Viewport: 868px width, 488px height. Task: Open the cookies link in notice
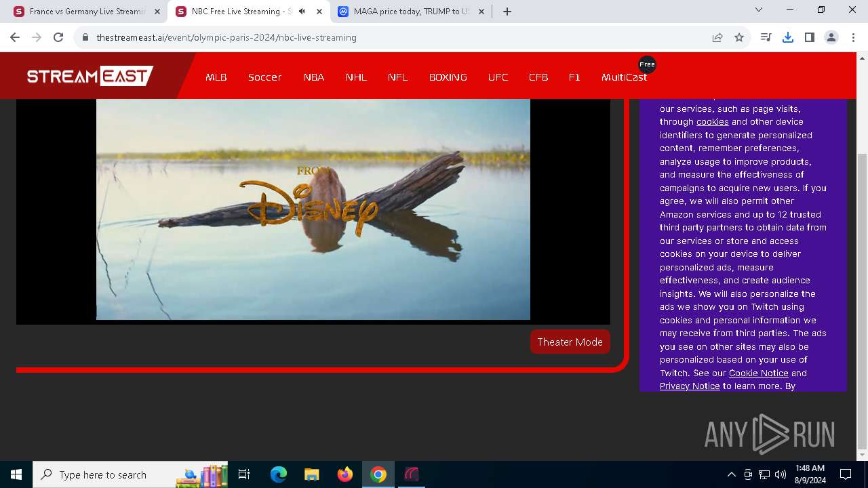(713, 122)
